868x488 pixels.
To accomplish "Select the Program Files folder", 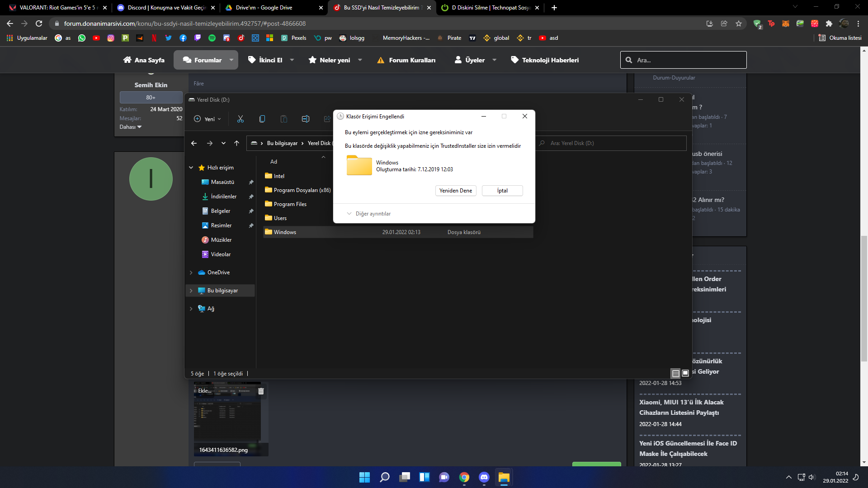I will pyautogui.click(x=290, y=204).
